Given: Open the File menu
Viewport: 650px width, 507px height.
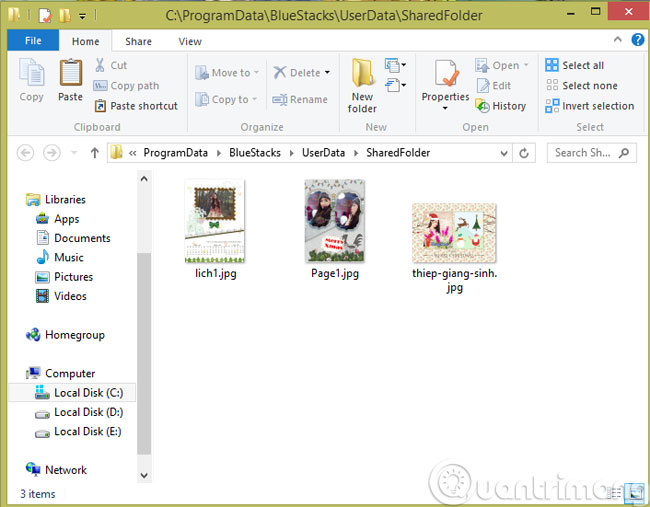Looking at the screenshot, I should coord(33,40).
